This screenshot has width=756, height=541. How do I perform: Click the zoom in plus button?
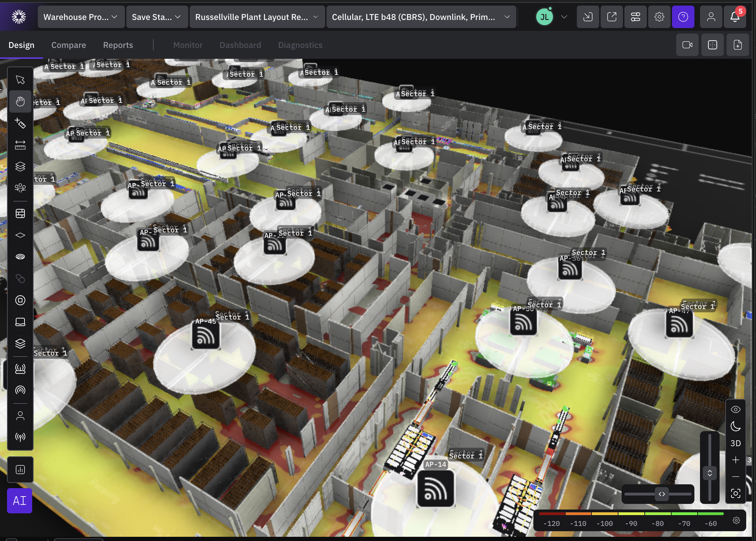[x=735, y=460]
